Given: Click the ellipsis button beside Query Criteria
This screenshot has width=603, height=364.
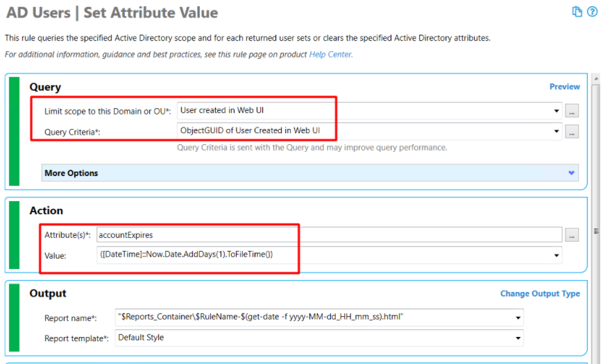Looking at the screenshot, I should pos(572,132).
